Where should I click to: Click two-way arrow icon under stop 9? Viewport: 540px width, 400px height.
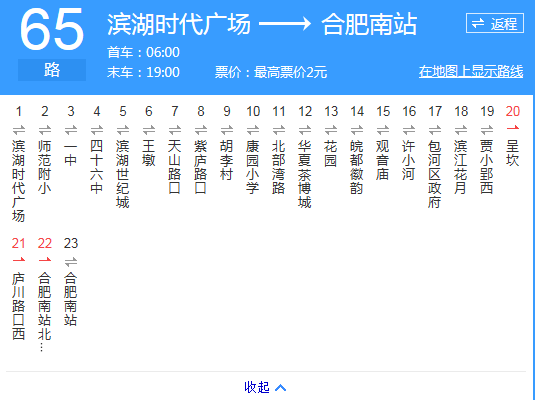point(227,130)
